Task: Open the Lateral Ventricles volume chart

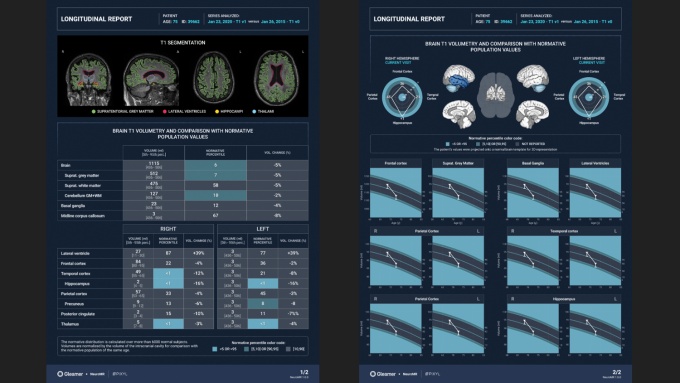Action: click(x=595, y=189)
